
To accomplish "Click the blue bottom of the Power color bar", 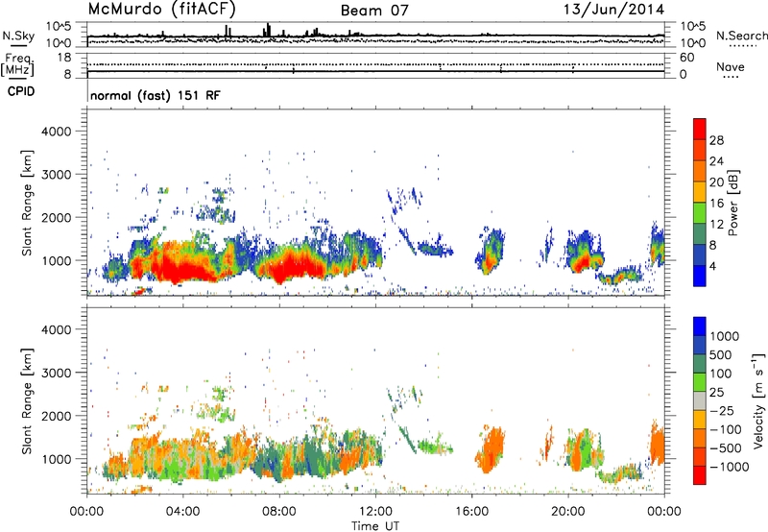I will 700,276.
